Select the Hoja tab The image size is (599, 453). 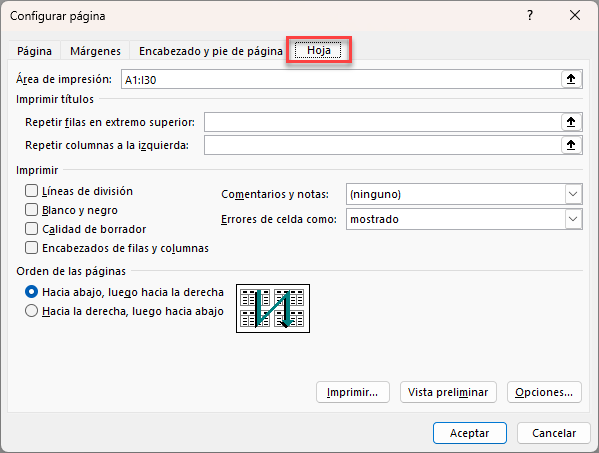coord(319,50)
